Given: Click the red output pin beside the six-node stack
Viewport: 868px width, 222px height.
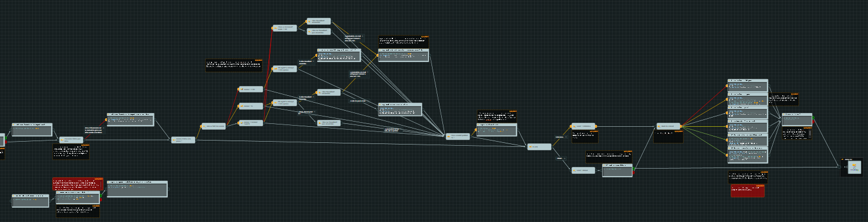Looking at the screenshot, I should coord(813,121).
